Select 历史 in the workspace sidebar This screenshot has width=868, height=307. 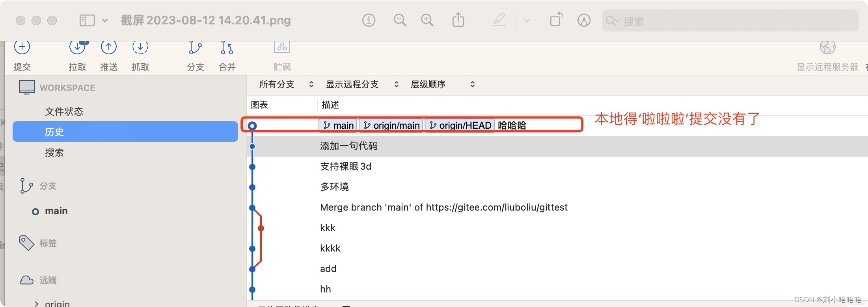tap(125, 131)
